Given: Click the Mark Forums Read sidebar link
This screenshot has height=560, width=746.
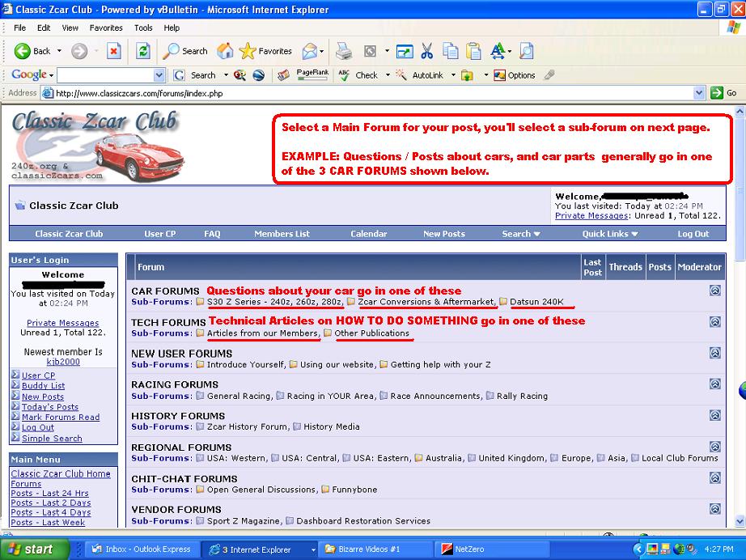Looking at the screenshot, I should [61, 418].
